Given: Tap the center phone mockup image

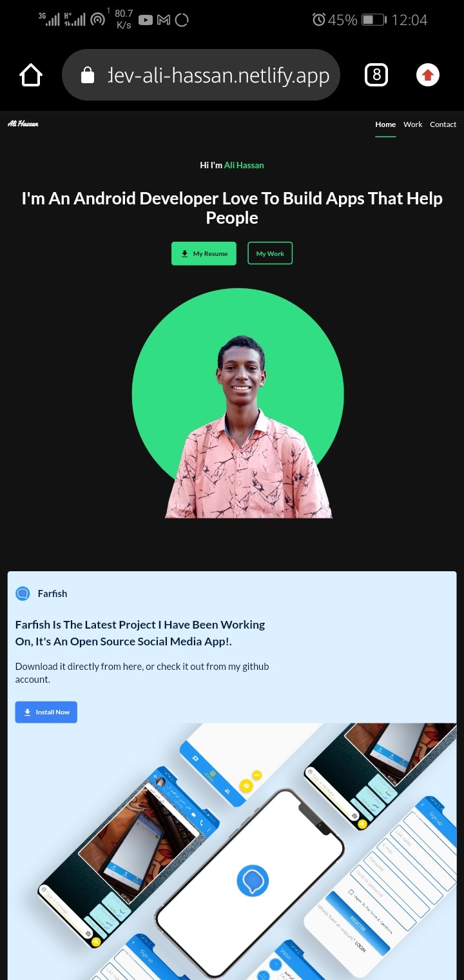Looking at the screenshot, I should (x=251, y=881).
